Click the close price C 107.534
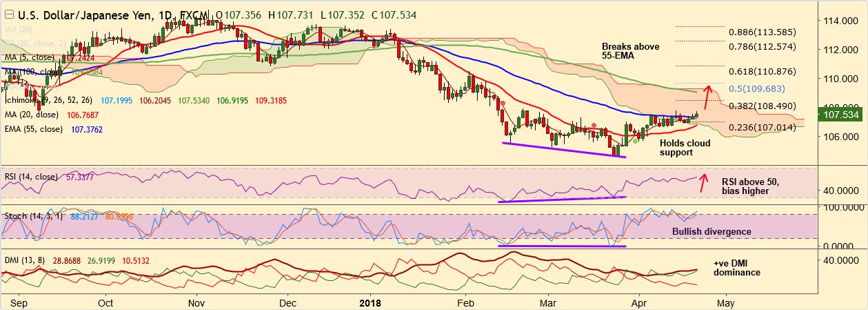 point(393,14)
